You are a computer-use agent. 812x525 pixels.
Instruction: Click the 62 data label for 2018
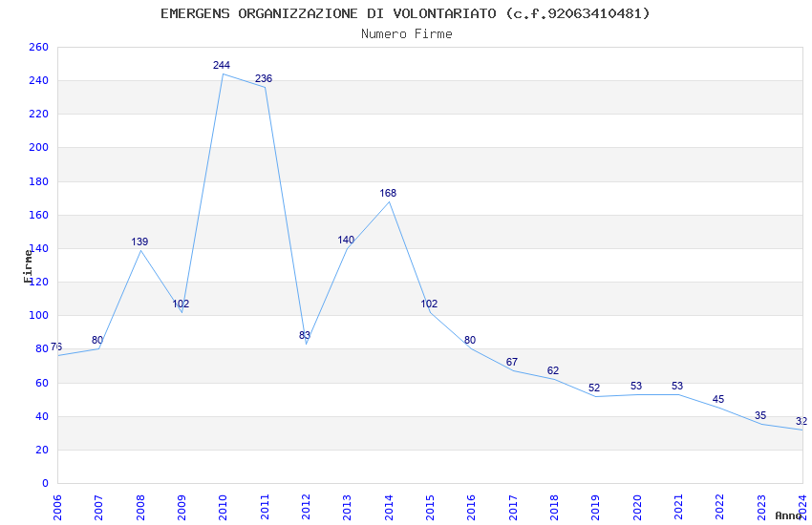[553, 370]
